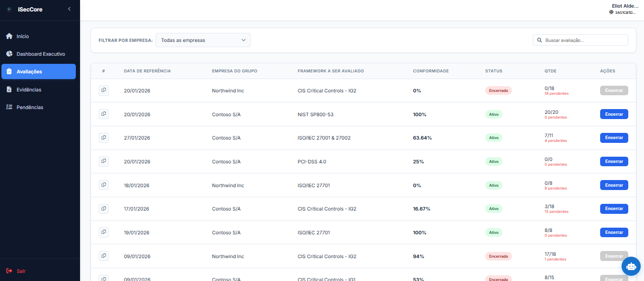Click the Buscar avaliação search field
Viewport: 644px width, 281px height.
click(581, 40)
